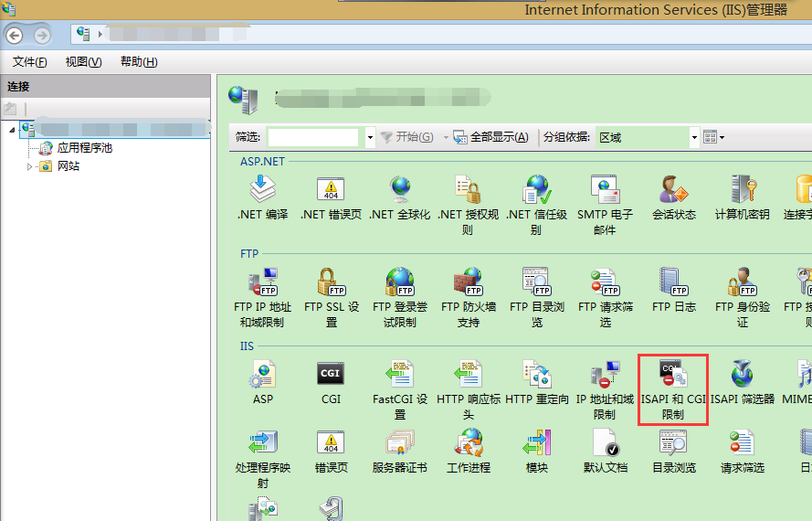Open the FTP 日志 feature
Screen dimensions: 812x521
pyautogui.click(x=674, y=291)
